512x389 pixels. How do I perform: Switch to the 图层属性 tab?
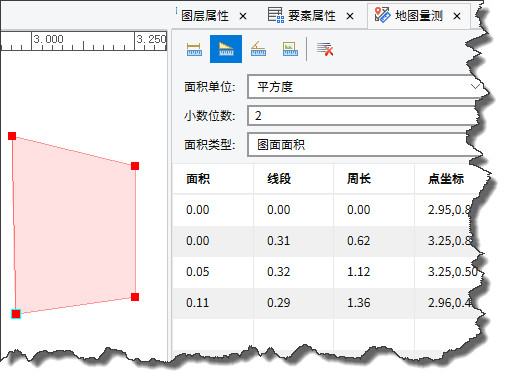point(205,16)
